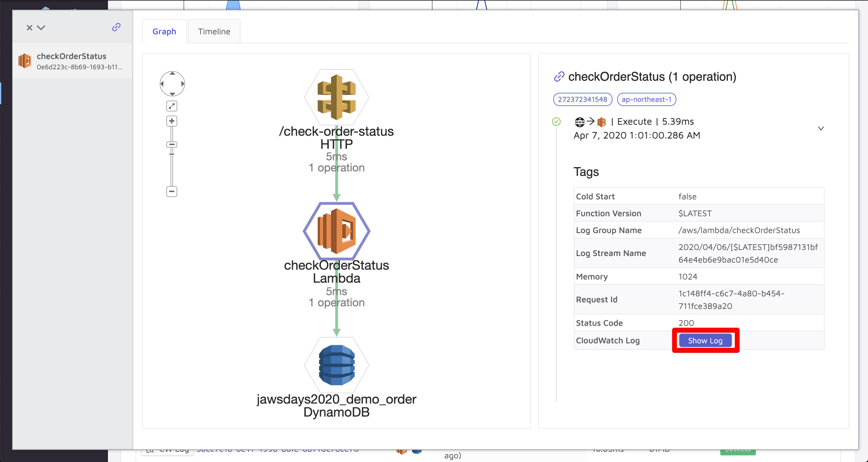Pan graph up with navigation arrow
Screen dimensions: 868x462
pyautogui.click(x=172, y=73)
